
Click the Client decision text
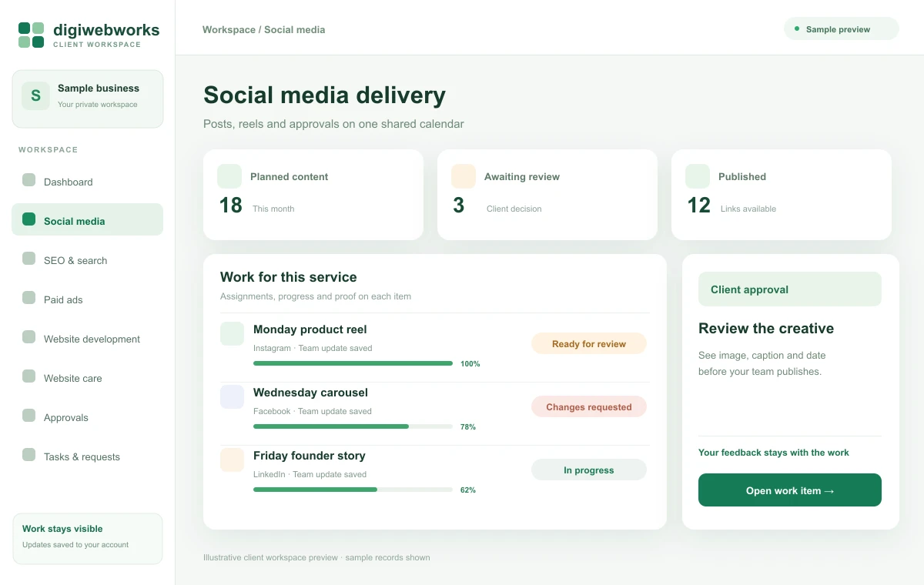pyautogui.click(x=514, y=209)
